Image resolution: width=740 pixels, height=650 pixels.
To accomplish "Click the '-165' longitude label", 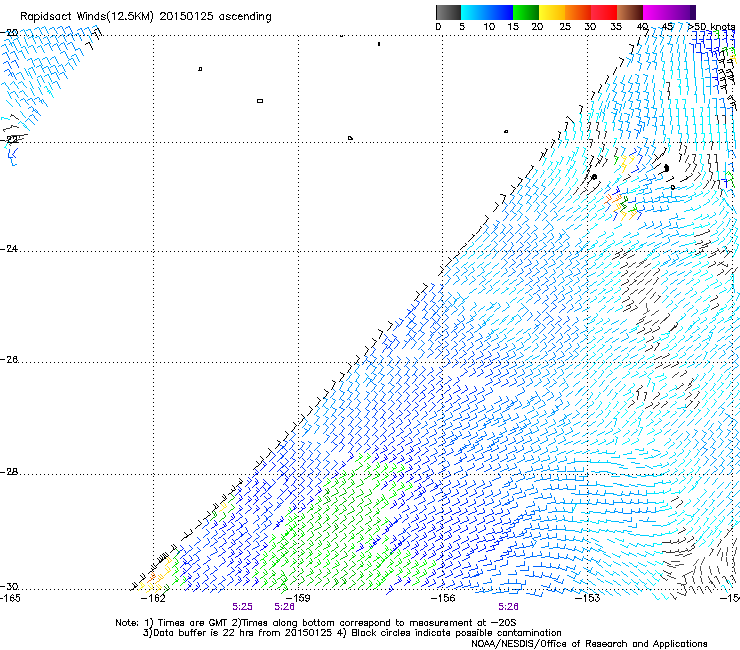I will tap(10, 599).
